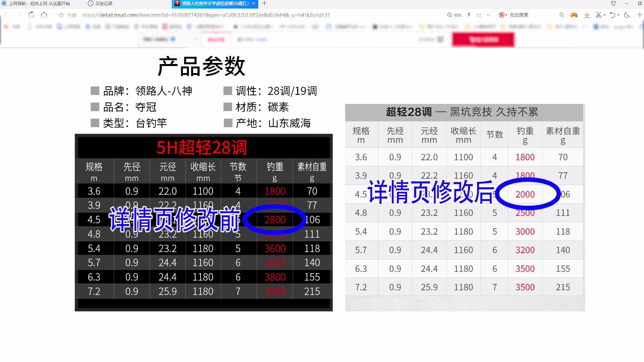Viewport: 644px width, 362px height.
Task: Click the Sogou search engine logo
Action: point(502,15)
